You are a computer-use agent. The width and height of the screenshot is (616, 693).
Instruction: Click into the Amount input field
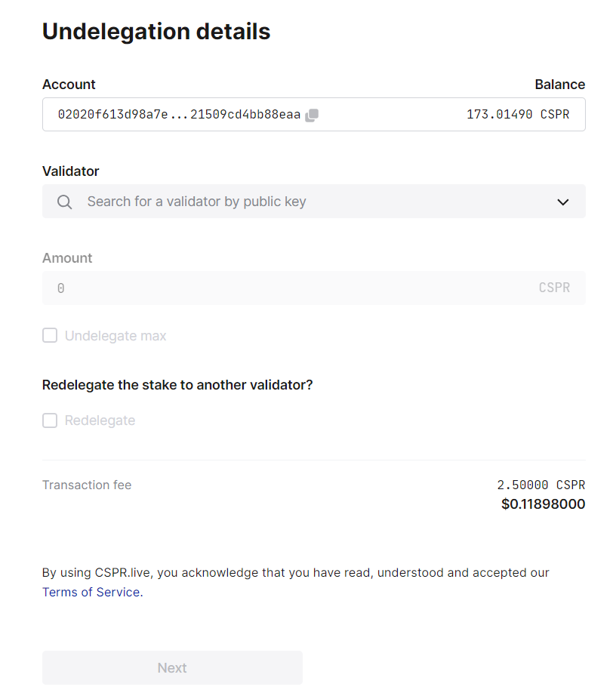(x=287, y=288)
